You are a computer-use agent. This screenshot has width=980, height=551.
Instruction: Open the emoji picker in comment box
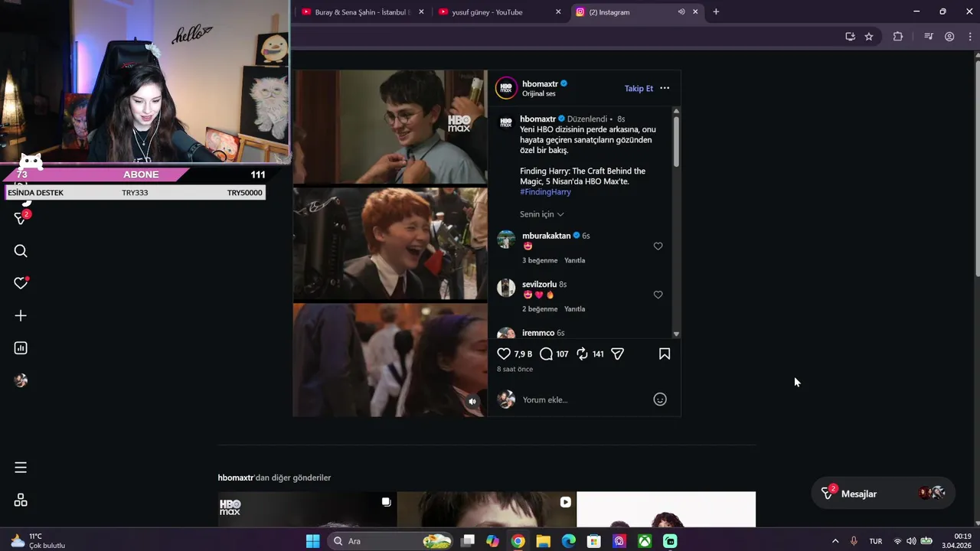pos(660,399)
